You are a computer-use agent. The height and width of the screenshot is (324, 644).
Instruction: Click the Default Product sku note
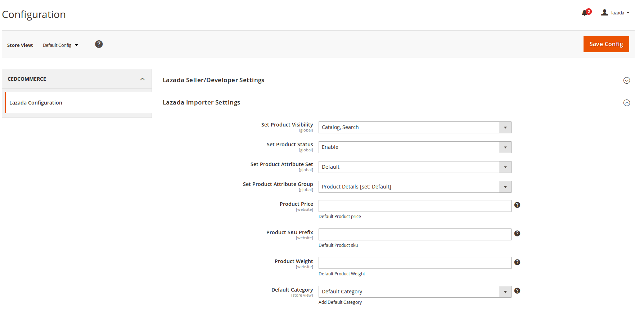(x=338, y=245)
